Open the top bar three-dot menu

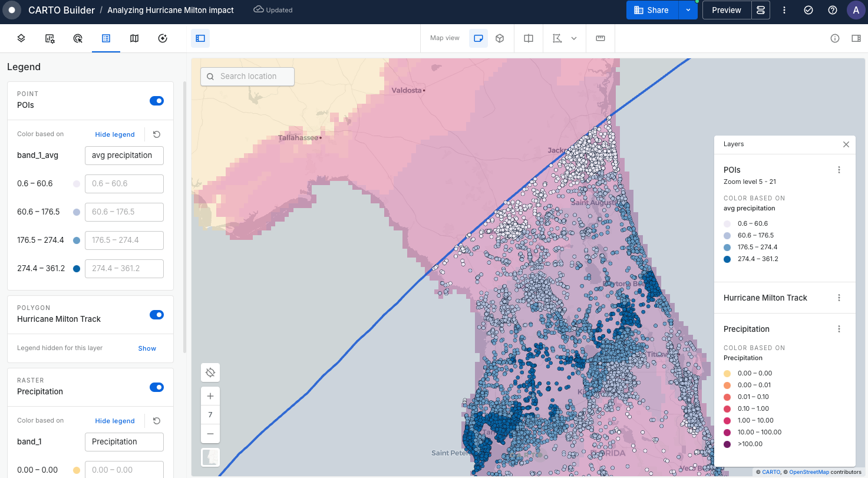click(x=784, y=10)
